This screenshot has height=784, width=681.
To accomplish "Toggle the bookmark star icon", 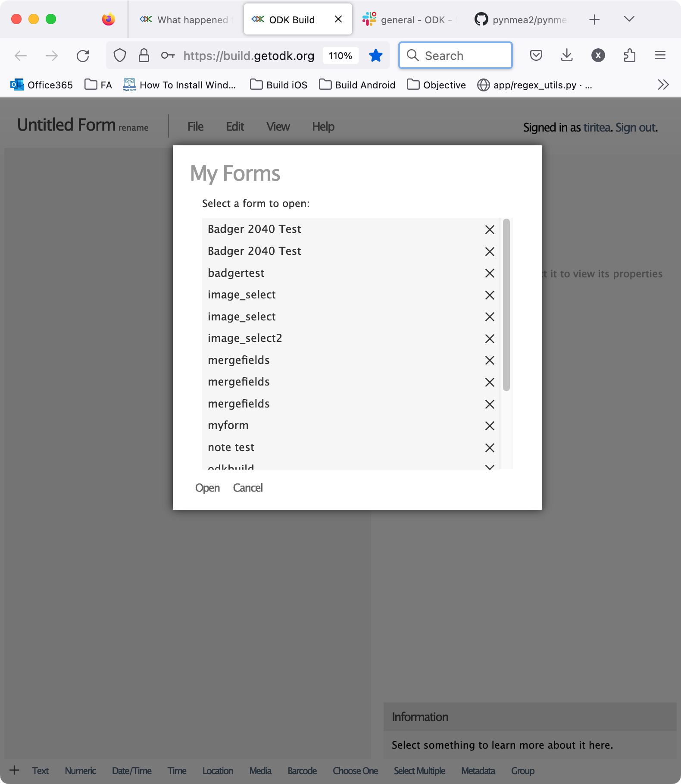I will coord(376,55).
